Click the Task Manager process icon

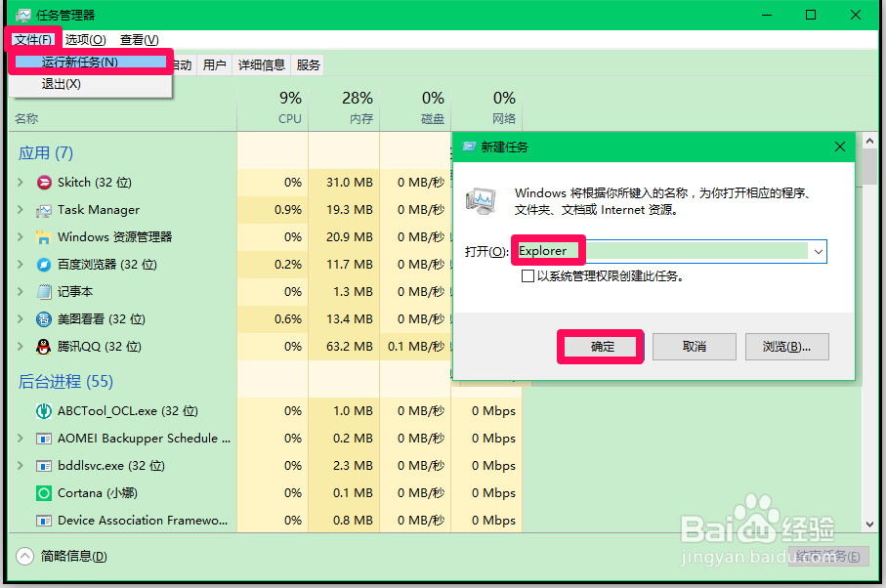(x=44, y=210)
